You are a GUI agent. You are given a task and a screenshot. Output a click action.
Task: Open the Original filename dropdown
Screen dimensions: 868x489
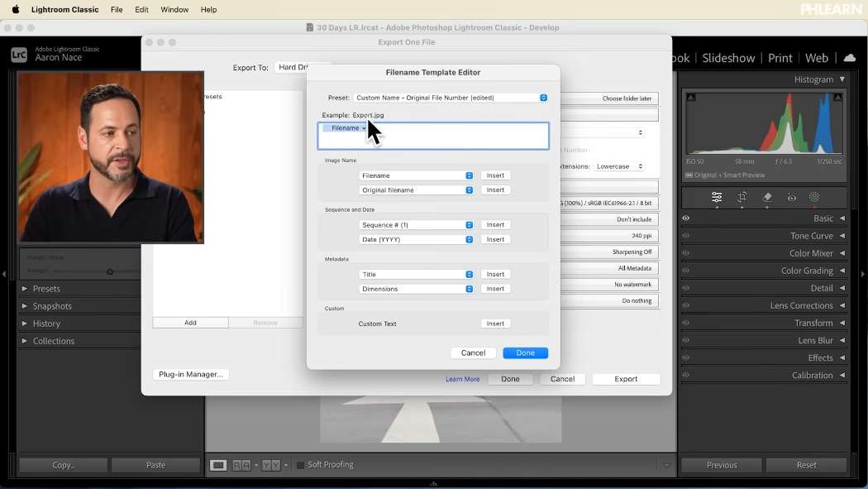415,190
